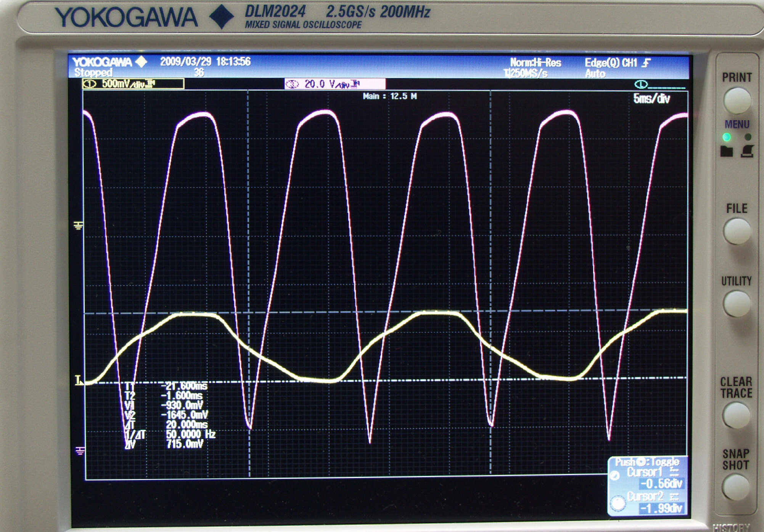Click Cursor2 value field -1.99div
Viewport: 764px width, 532px height.
tap(661, 508)
